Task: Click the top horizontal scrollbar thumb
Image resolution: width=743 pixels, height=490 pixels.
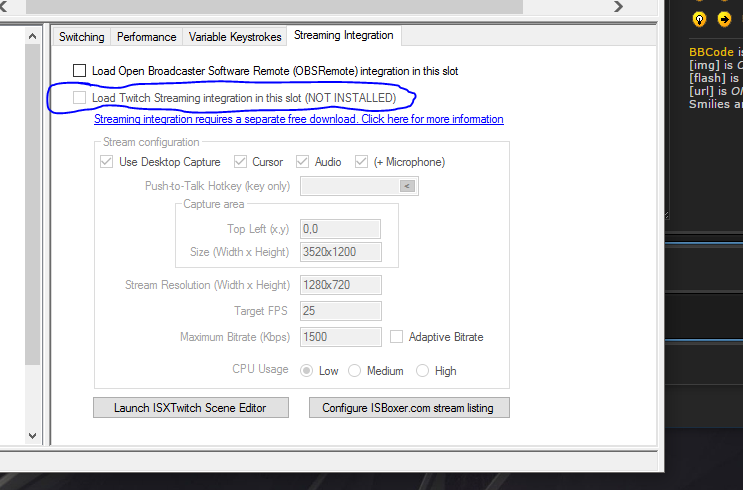Action: pyautogui.click(x=274, y=6)
